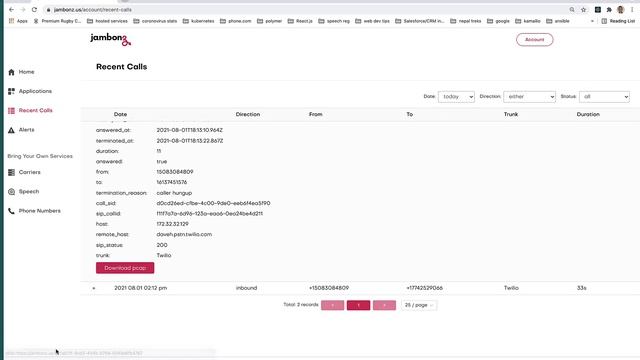Screen dimensions: 640x360
Task: Click the browser forward arrow
Action: tap(23, 9)
